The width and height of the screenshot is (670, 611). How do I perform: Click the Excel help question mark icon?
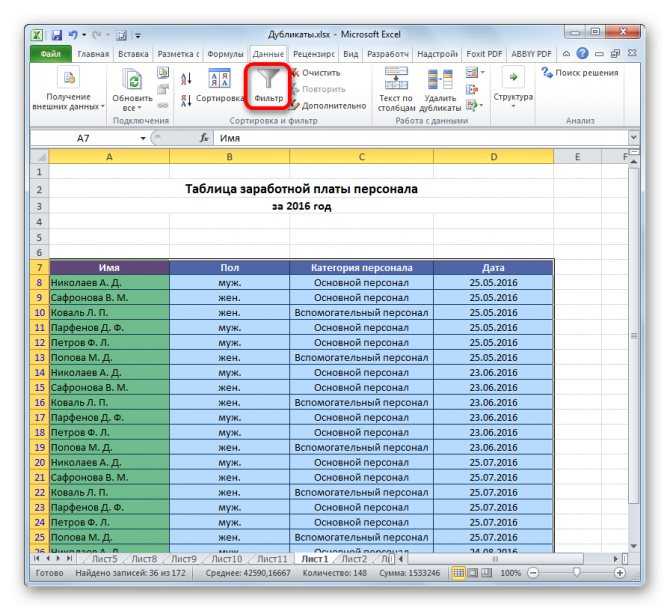582,53
